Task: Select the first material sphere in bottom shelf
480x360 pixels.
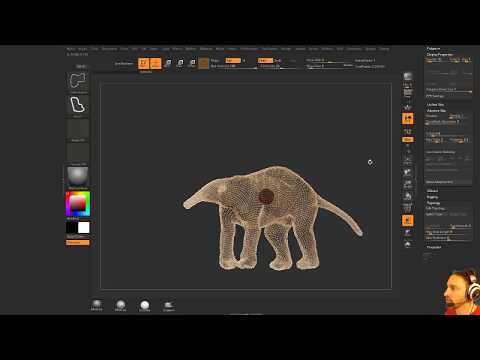Action: [x=97, y=305]
